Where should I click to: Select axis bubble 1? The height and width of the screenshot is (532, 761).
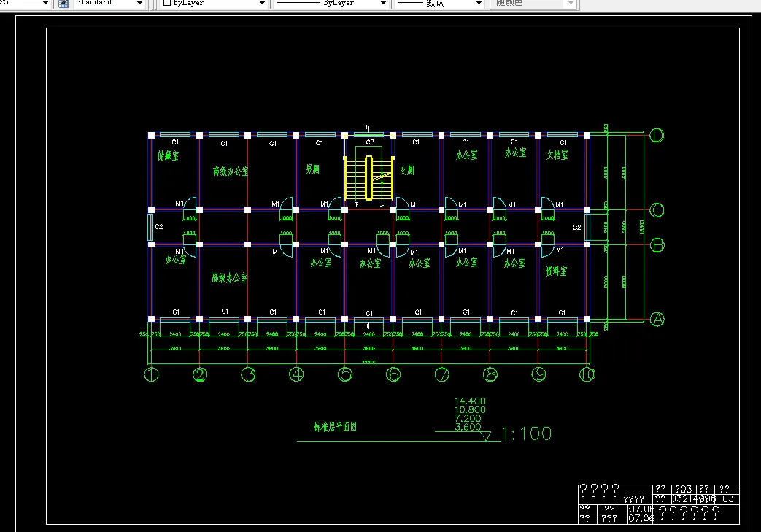152,374
